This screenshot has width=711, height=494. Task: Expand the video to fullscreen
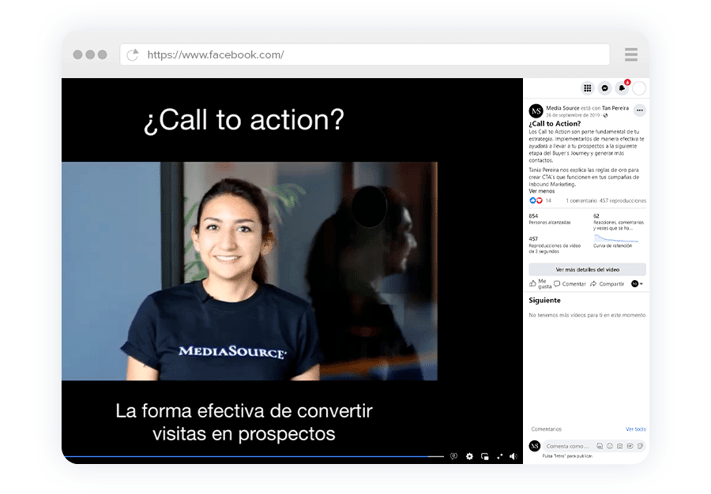[500, 456]
